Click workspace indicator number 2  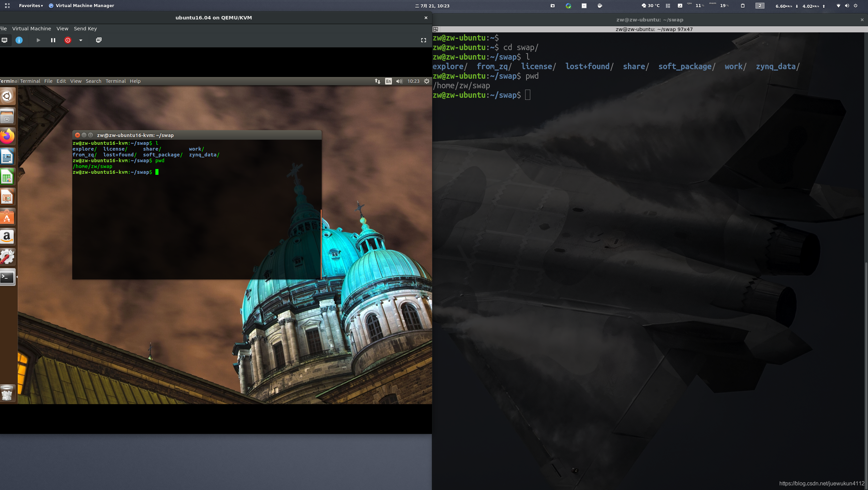(x=760, y=6)
